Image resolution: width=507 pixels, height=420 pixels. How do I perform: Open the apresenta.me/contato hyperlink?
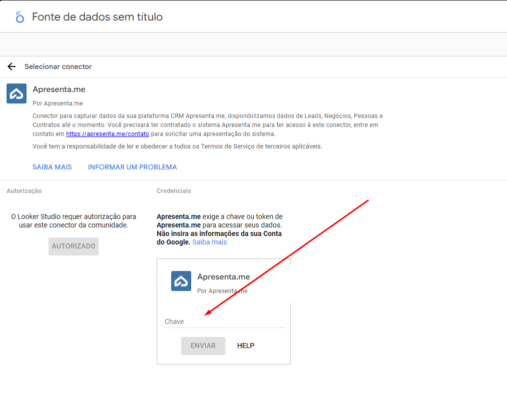(x=107, y=134)
